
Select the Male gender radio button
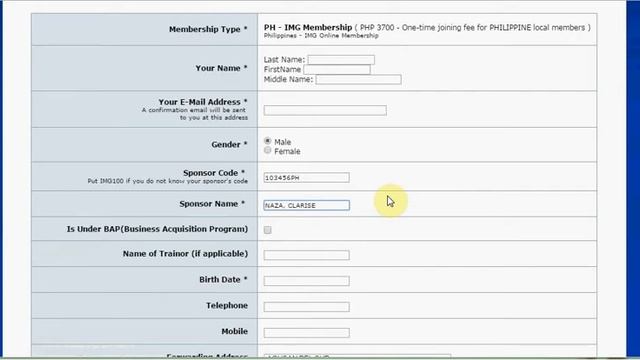click(267, 141)
